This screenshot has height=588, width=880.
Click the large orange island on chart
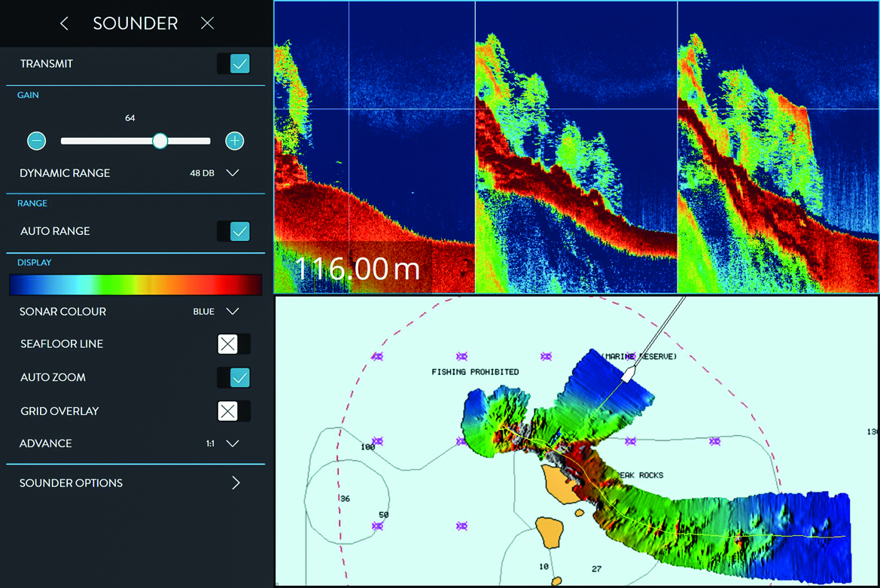(x=559, y=483)
